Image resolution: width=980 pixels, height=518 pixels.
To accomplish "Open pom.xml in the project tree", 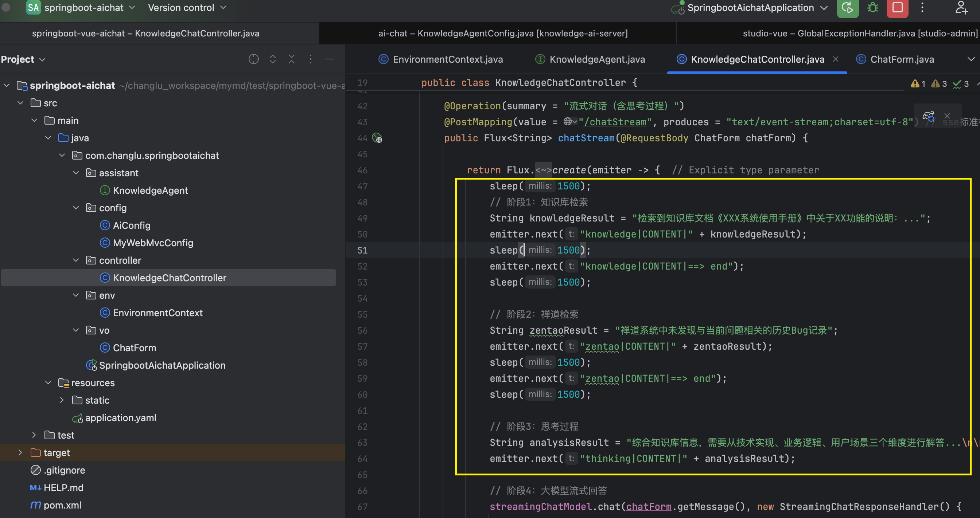I will 62,505.
